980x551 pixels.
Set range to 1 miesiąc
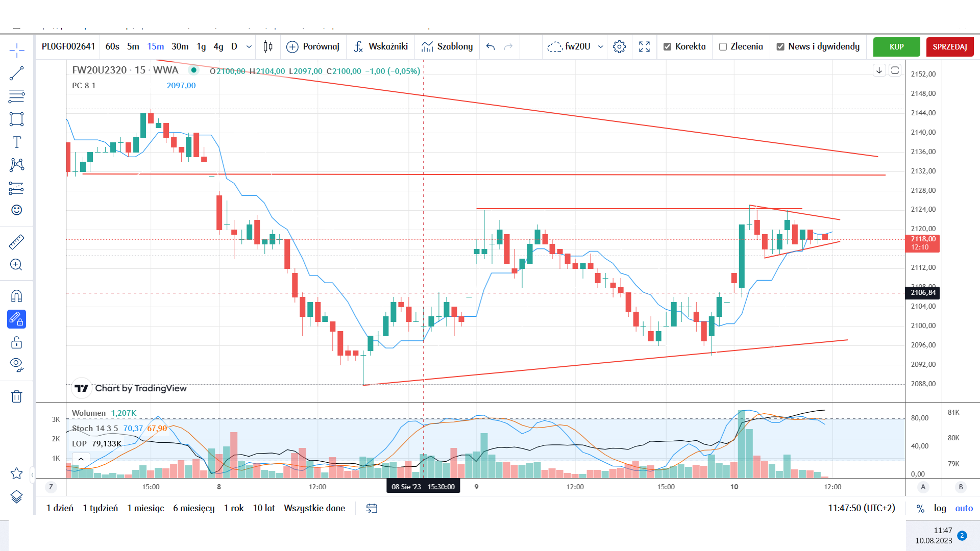(145, 508)
